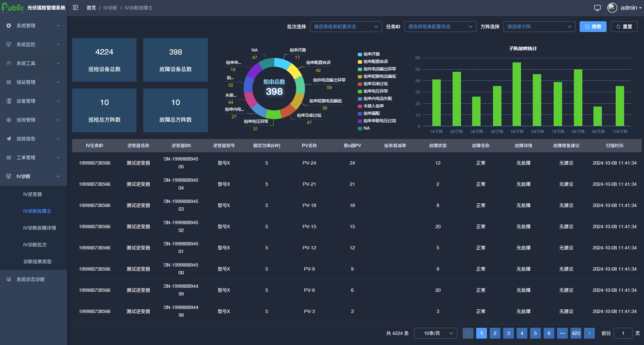
Task: Open IV诊断故障详情 in the sidebar
Action: [x=39, y=228]
